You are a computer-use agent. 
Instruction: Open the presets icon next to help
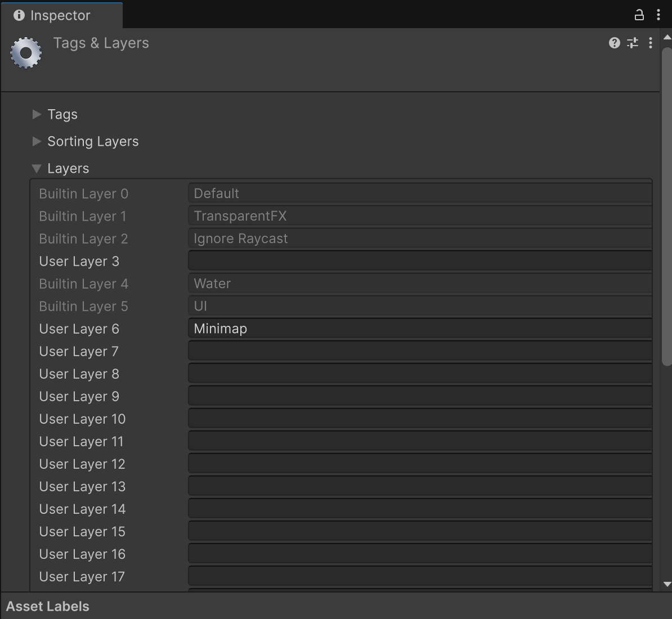click(x=632, y=43)
